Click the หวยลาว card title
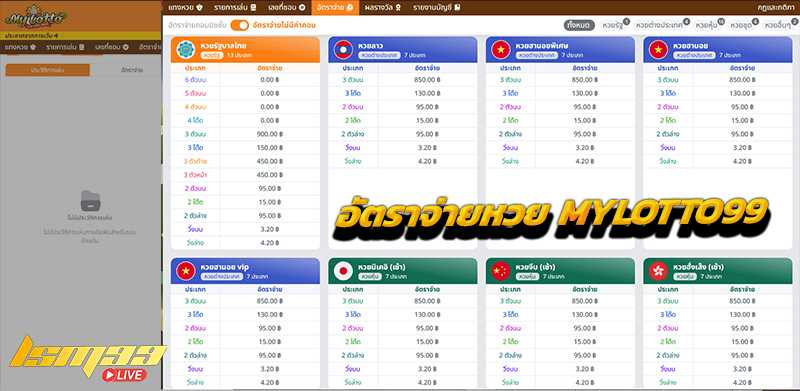 pyautogui.click(x=371, y=45)
